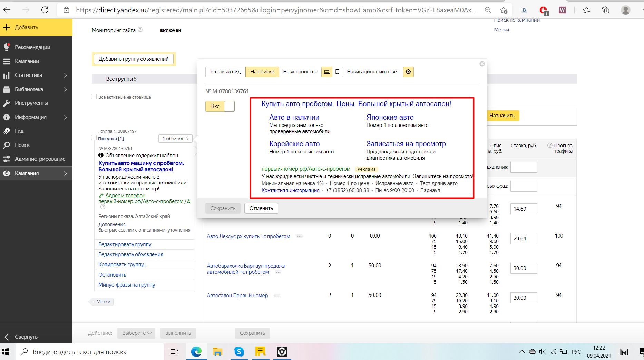Click the Skype icon in taskbar
Viewport: 644px width, 360px height.
pyautogui.click(x=239, y=352)
